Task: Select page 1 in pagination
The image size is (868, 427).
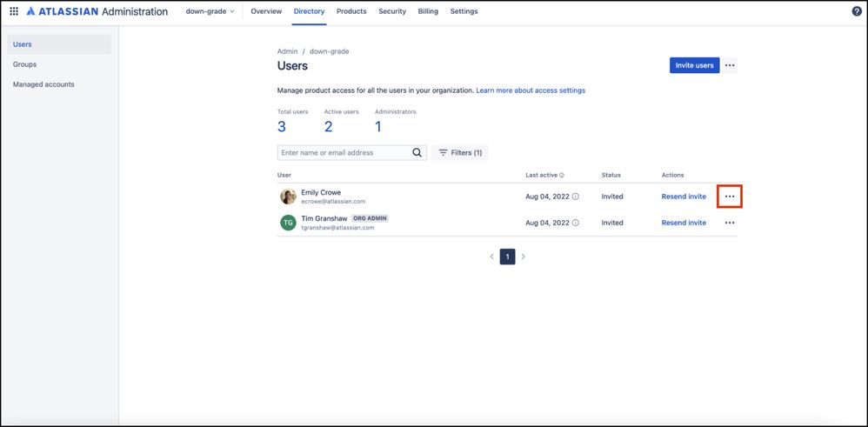Action: point(508,257)
